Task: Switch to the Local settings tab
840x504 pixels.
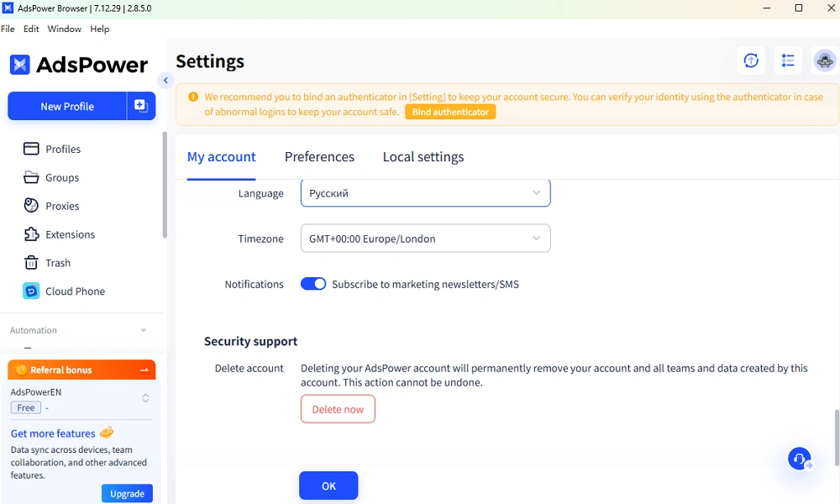Action: coord(423,157)
